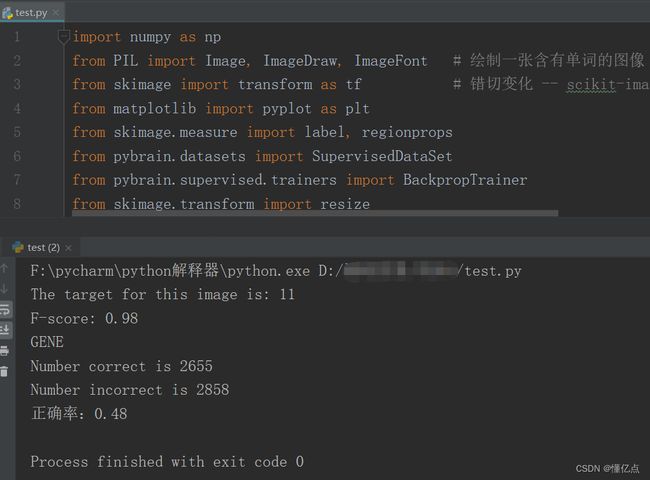
Task: Close the test (2) run tab
Action: pos(69,247)
